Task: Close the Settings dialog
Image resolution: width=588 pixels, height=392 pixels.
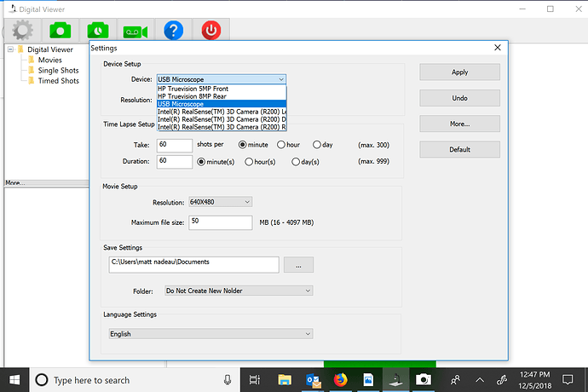Action: [x=498, y=48]
